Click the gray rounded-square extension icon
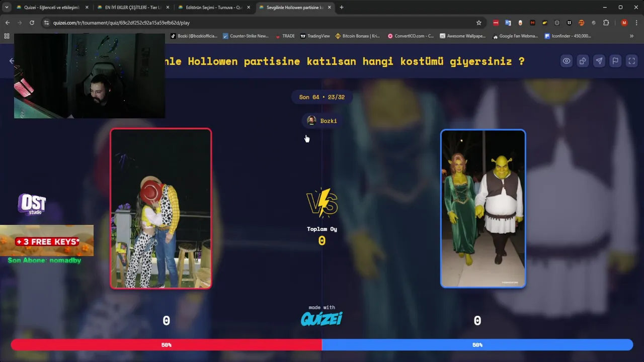The width and height of the screenshot is (644, 362). click(x=557, y=23)
